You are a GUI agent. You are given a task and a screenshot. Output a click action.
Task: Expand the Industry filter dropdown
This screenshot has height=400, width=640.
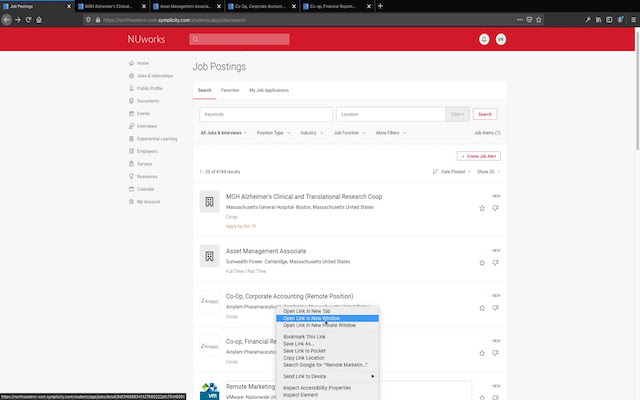(x=312, y=133)
